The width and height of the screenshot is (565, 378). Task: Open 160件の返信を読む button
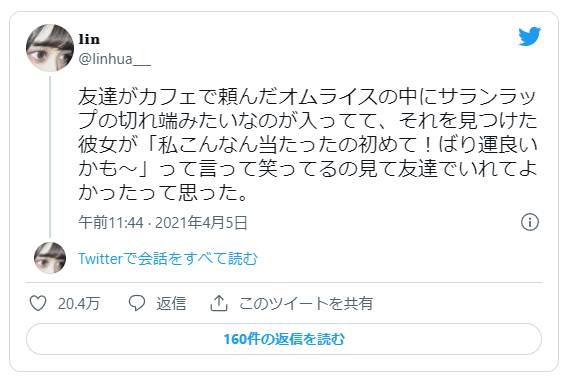pos(284,339)
